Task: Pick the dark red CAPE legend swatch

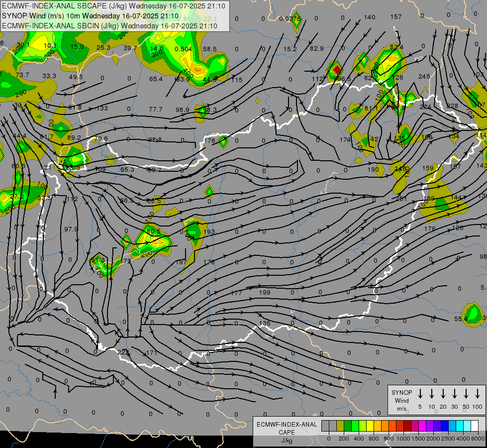Action: [x=407, y=426]
